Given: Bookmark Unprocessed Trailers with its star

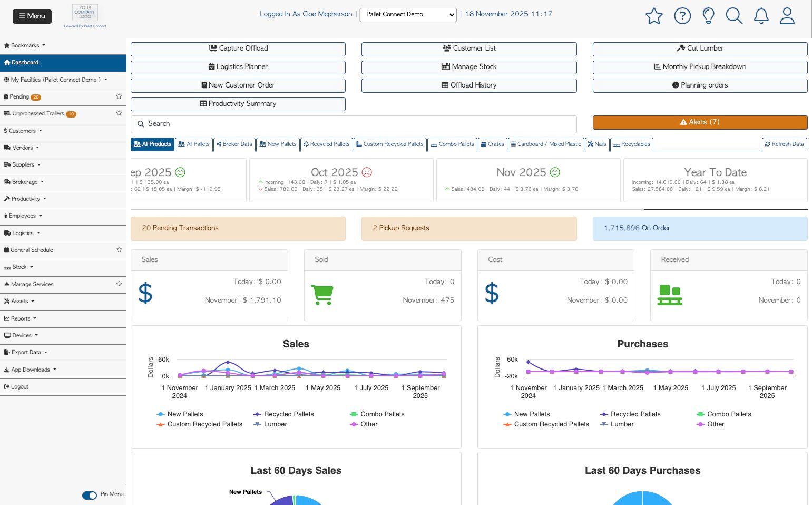Looking at the screenshot, I should pyautogui.click(x=119, y=113).
